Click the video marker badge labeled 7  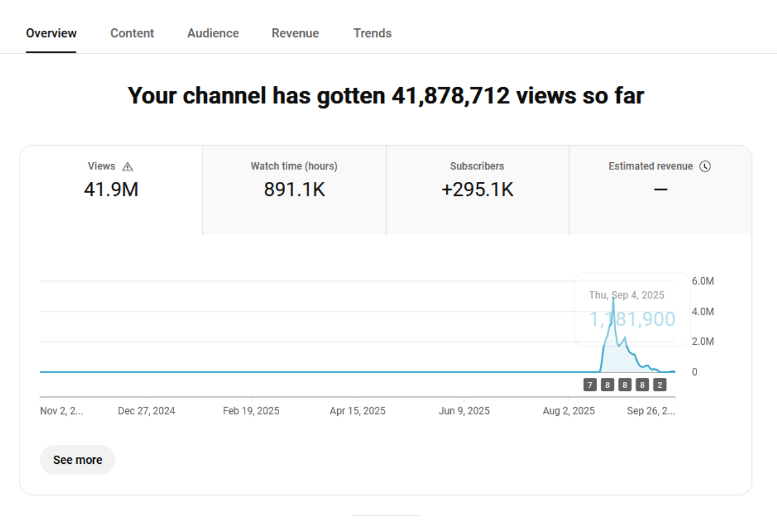coord(590,385)
